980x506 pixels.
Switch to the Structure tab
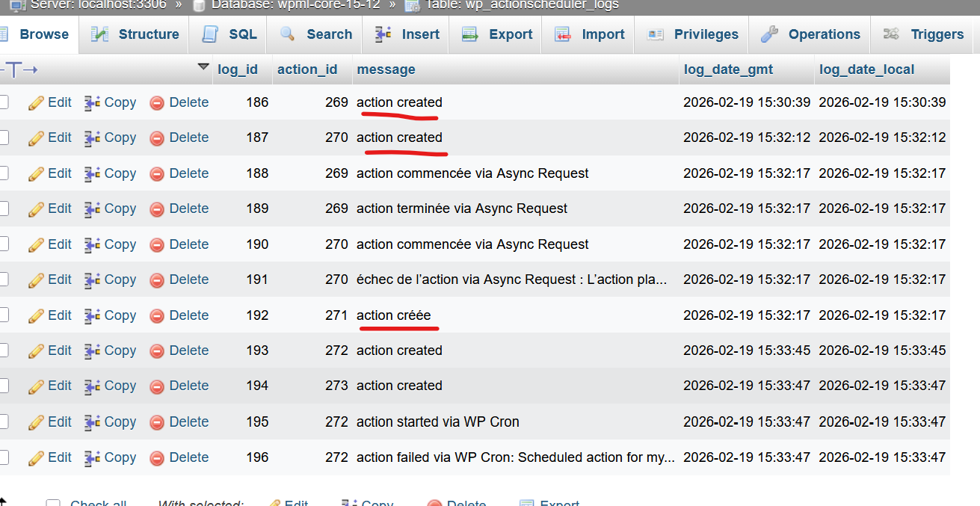click(x=135, y=34)
